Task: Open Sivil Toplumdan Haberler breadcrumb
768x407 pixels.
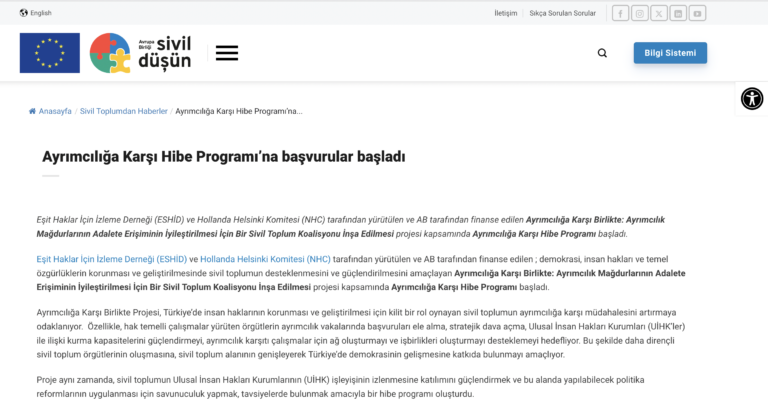Action: pos(124,111)
